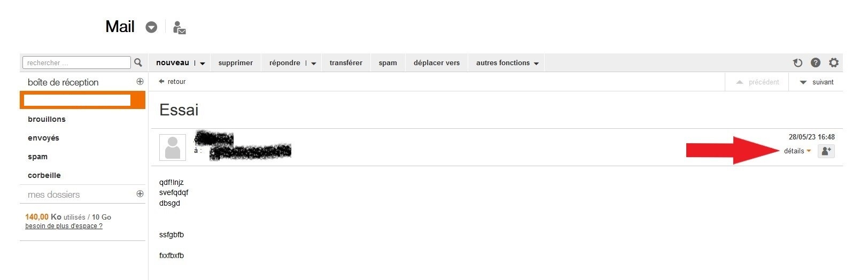Open the help question mark icon
Image resolution: width=868 pixels, height=280 pixels.
tap(815, 63)
